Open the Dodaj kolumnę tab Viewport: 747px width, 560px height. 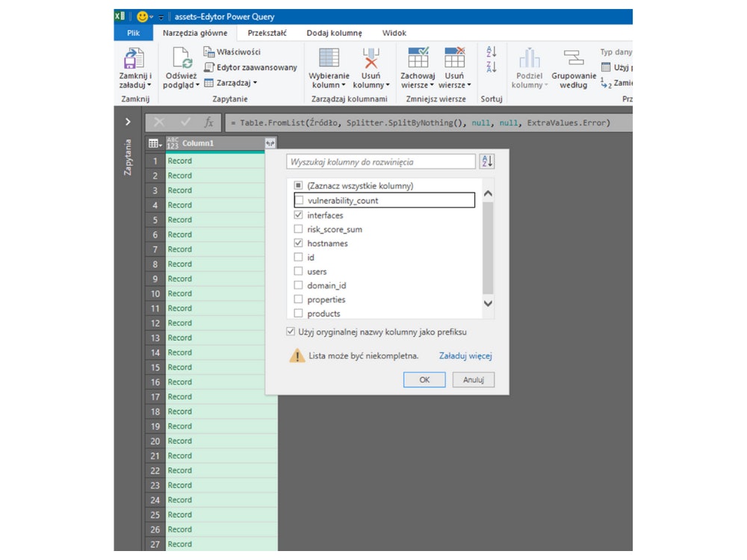334,33
